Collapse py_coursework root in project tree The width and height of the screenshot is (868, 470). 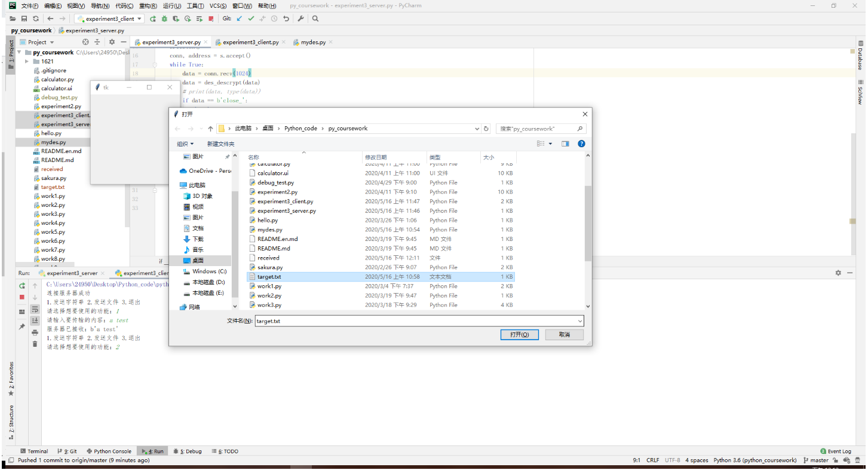[19, 52]
